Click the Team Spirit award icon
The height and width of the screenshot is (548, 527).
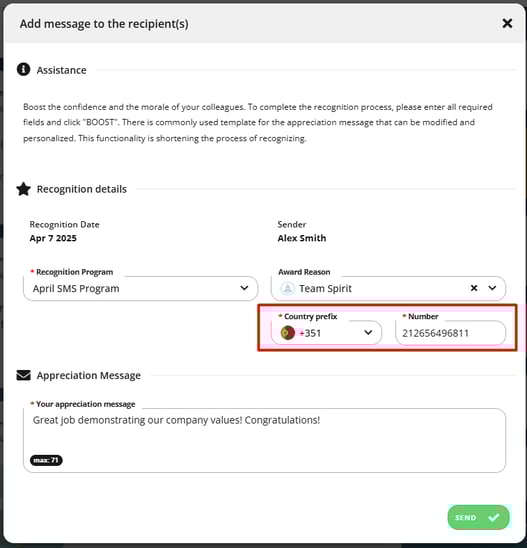point(288,288)
